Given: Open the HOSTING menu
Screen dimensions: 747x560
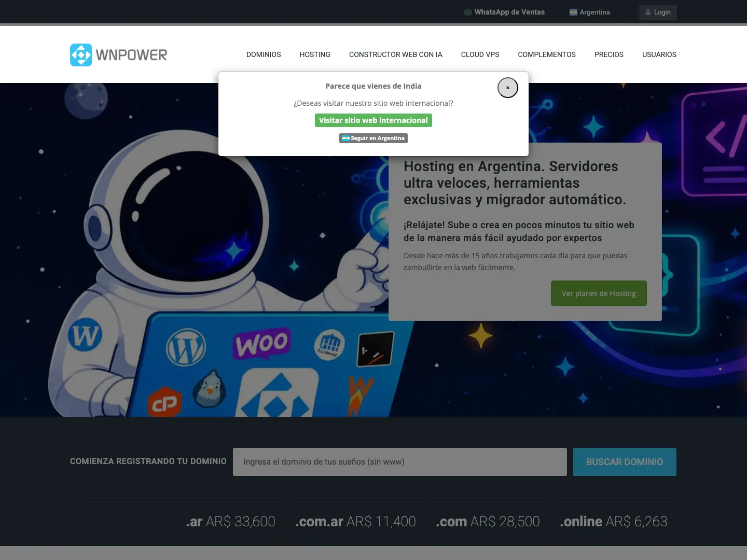Looking at the screenshot, I should coord(315,54).
